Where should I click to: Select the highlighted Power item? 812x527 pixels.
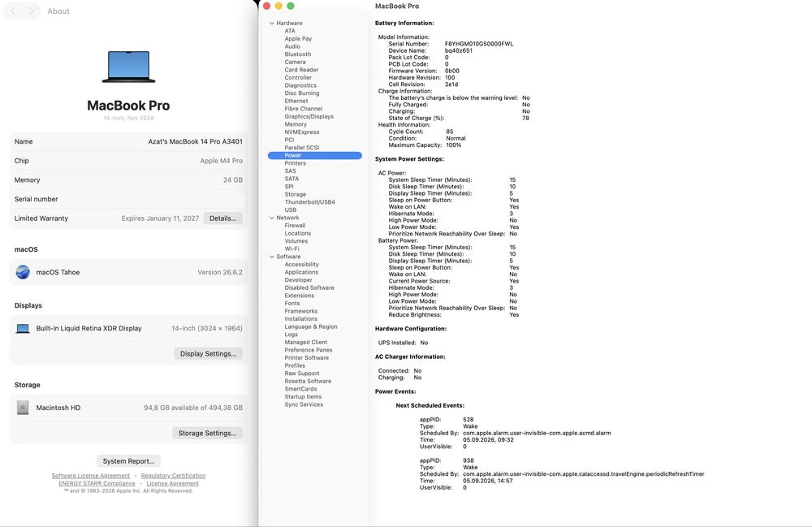314,155
